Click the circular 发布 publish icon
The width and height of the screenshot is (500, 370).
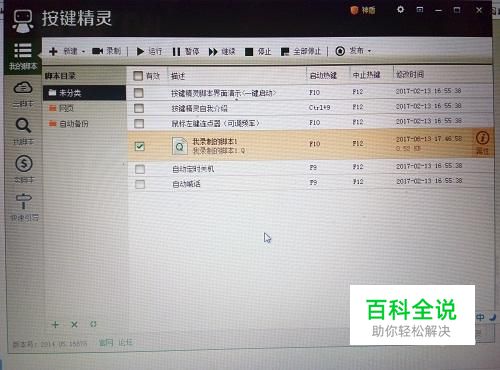click(x=340, y=51)
